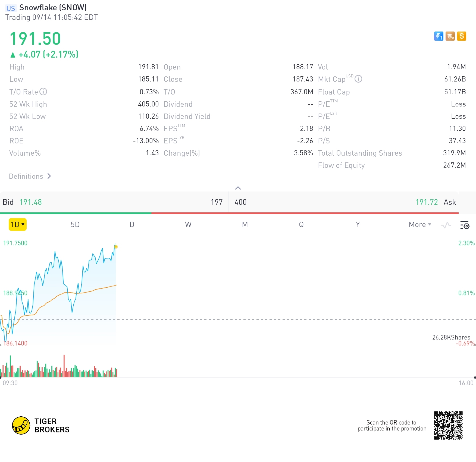Switch to the 5D chart tab

click(x=75, y=225)
